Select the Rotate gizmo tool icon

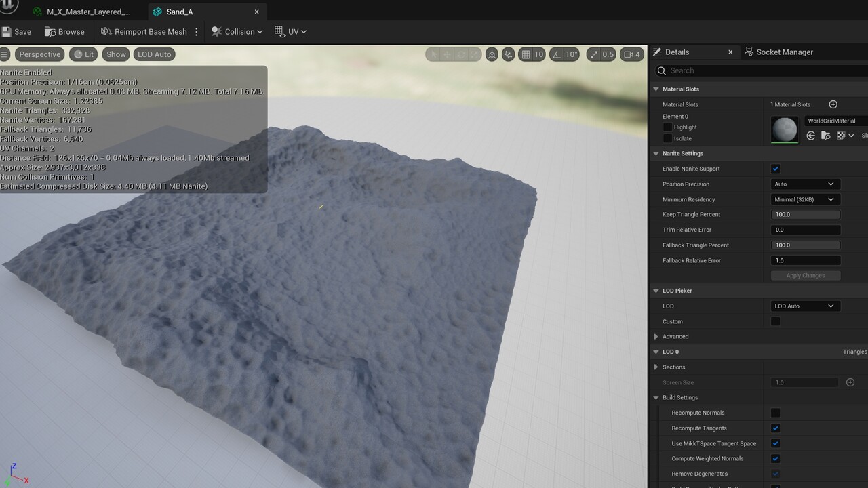point(462,54)
